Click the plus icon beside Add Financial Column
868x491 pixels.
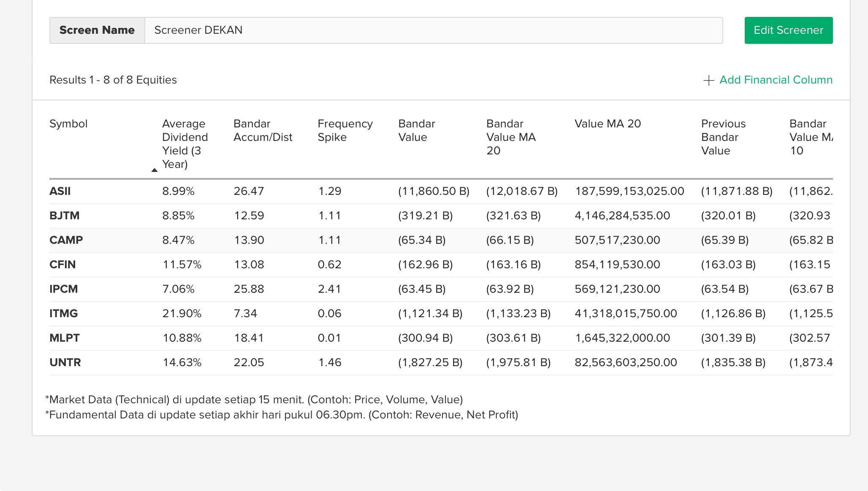click(x=709, y=80)
